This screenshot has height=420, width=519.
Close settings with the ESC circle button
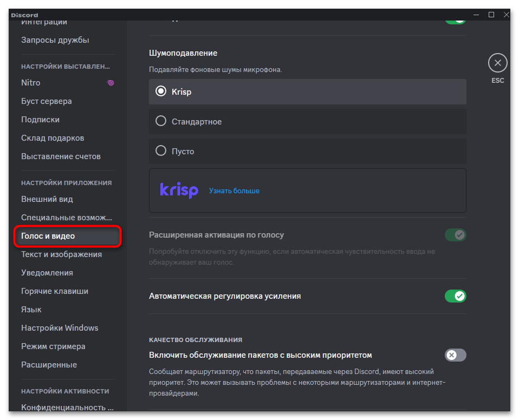tap(497, 63)
